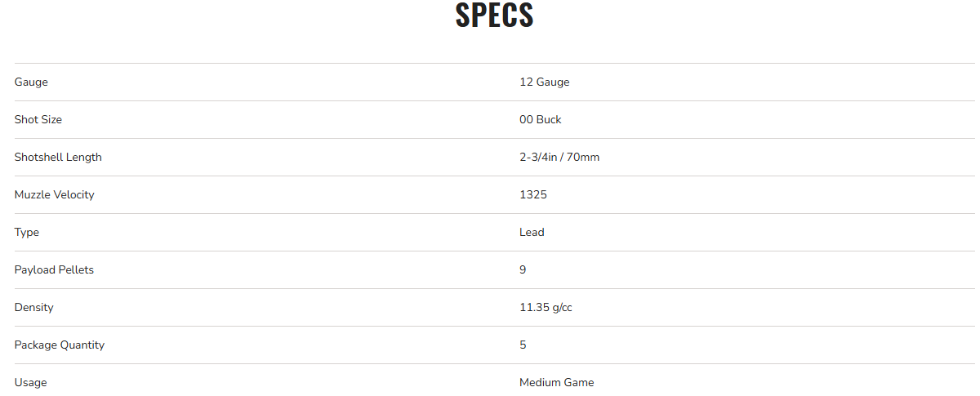Click the Type row label

27,232
